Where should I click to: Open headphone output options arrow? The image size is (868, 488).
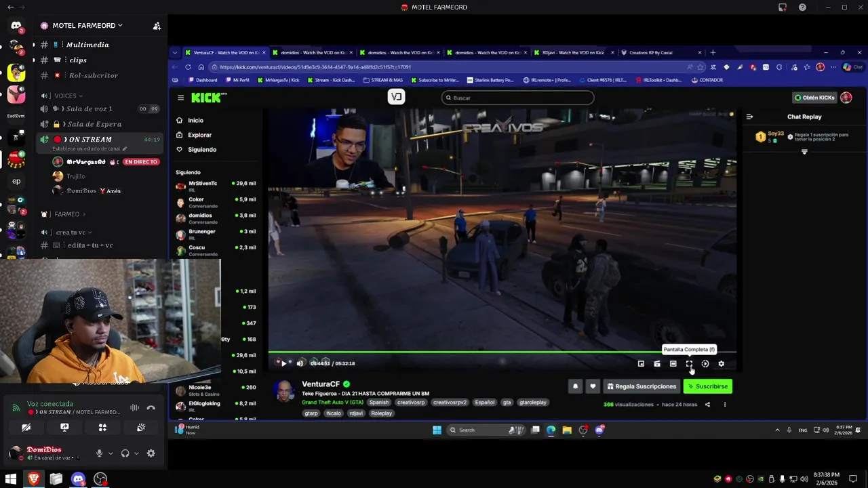point(136,453)
